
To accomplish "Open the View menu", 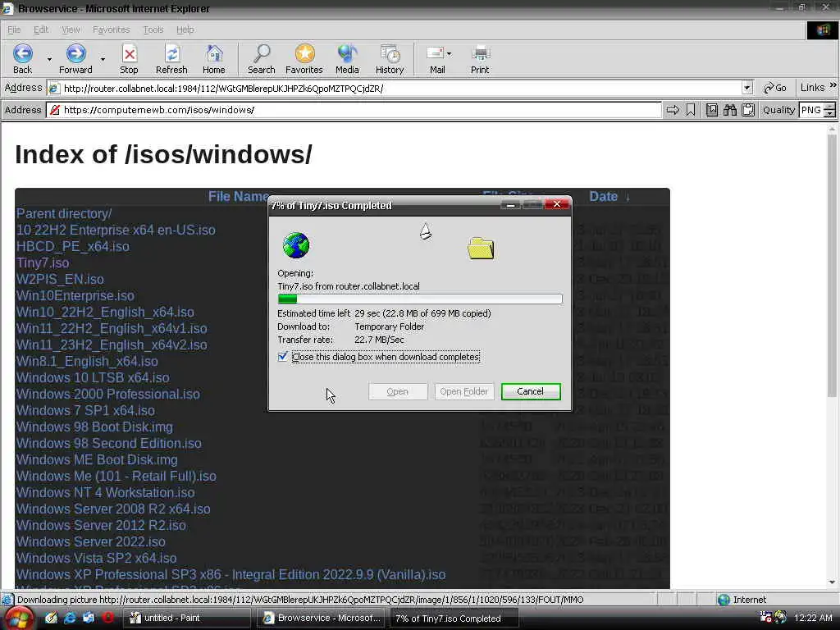I will [x=71, y=30].
